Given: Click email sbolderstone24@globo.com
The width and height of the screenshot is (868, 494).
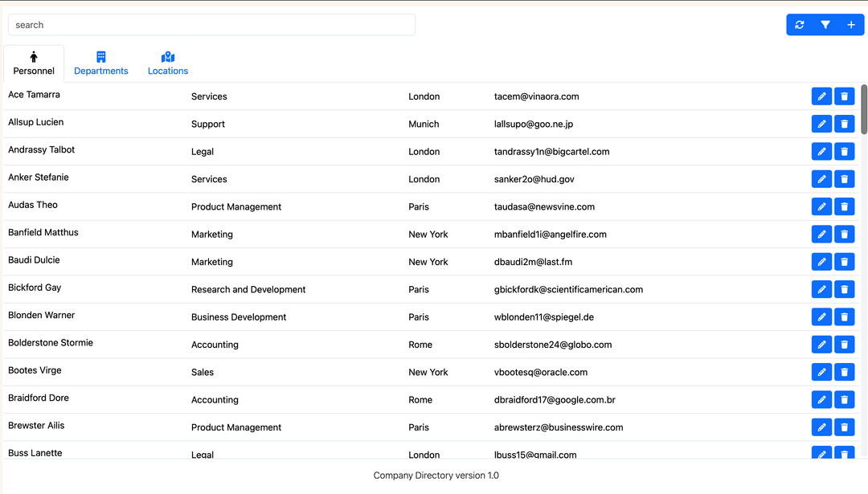Looking at the screenshot, I should click(x=553, y=345).
